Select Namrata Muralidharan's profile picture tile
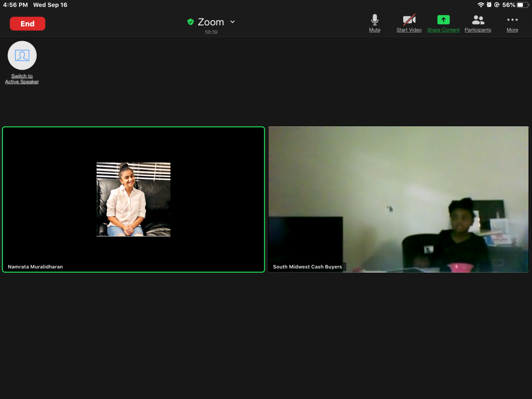This screenshot has height=399, width=532. [133, 199]
